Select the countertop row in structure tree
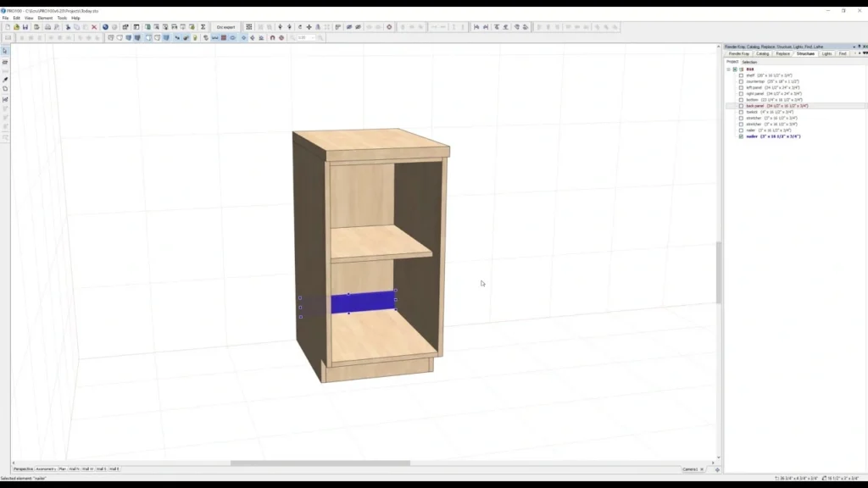The height and width of the screenshot is (488, 868). click(773, 81)
